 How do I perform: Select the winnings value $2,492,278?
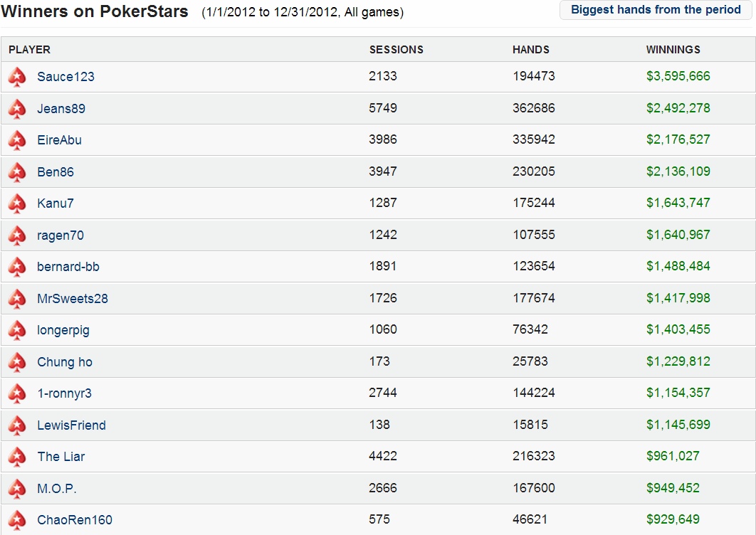click(x=678, y=108)
